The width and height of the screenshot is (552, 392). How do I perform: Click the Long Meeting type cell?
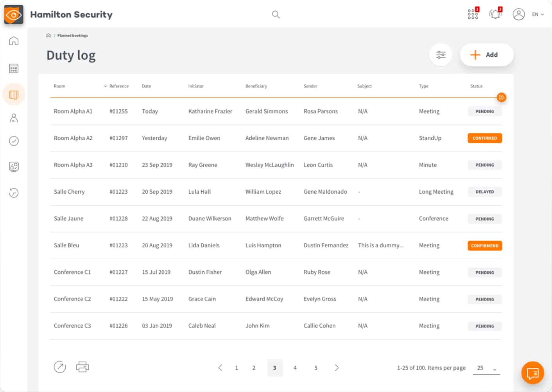[436, 192]
